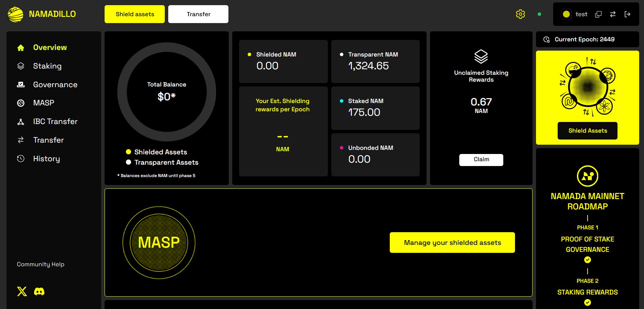This screenshot has height=309, width=644.
Task: Open Governance page from sidebar
Action: coord(55,85)
